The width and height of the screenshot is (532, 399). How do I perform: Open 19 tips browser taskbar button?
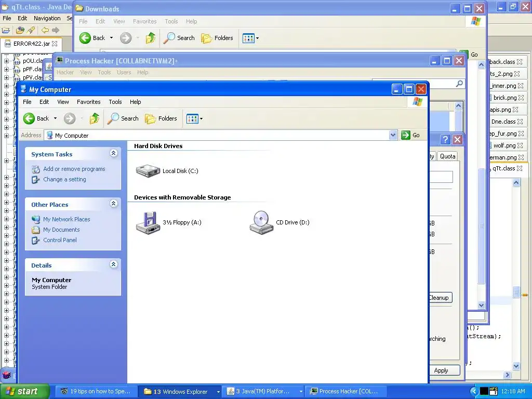point(96,392)
